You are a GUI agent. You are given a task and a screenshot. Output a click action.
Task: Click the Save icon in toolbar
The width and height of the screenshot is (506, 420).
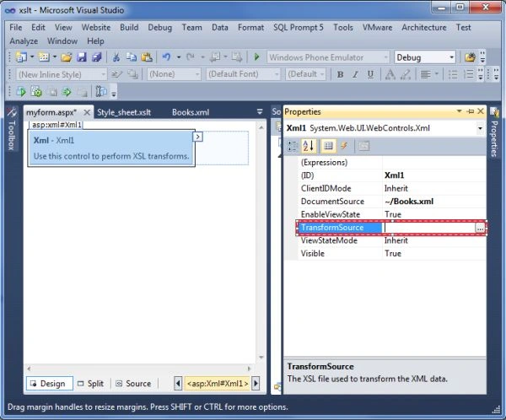(82, 57)
